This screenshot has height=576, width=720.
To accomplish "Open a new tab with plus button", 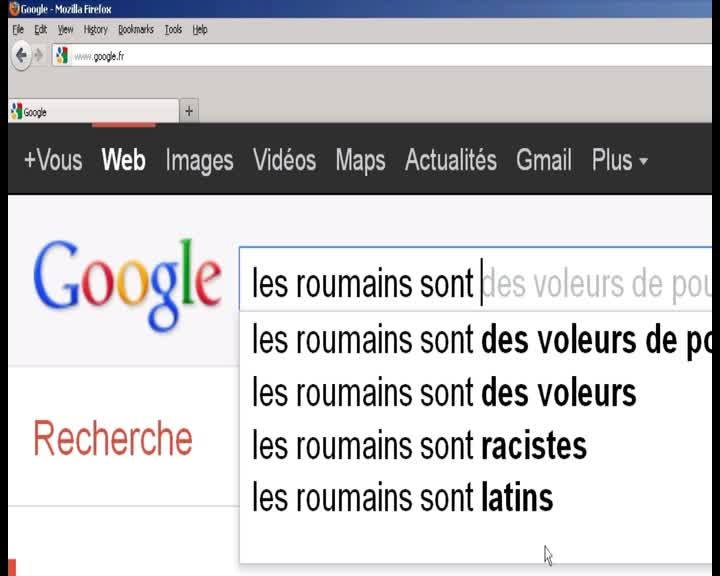I will pyautogui.click(x=189, y=111).
